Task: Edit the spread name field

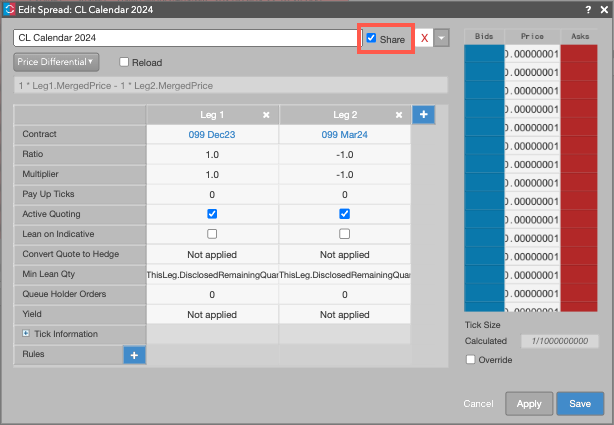Action: click(x=185, y=38)
